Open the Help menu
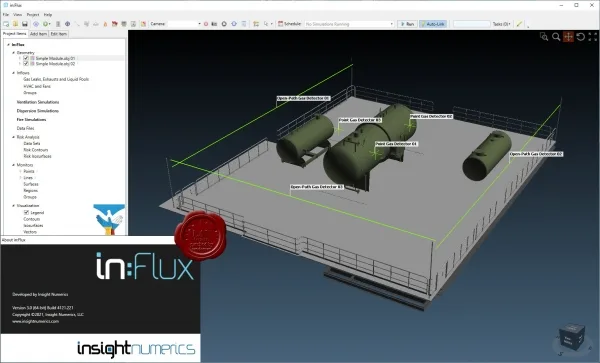Image resolution: width=600 pixels, height=363 pixels. (48, 15)
